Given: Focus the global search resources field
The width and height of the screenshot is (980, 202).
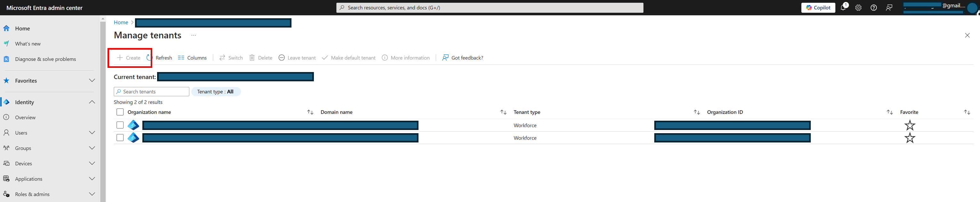Looking at the screenshot, I should (x=490, y=8).
